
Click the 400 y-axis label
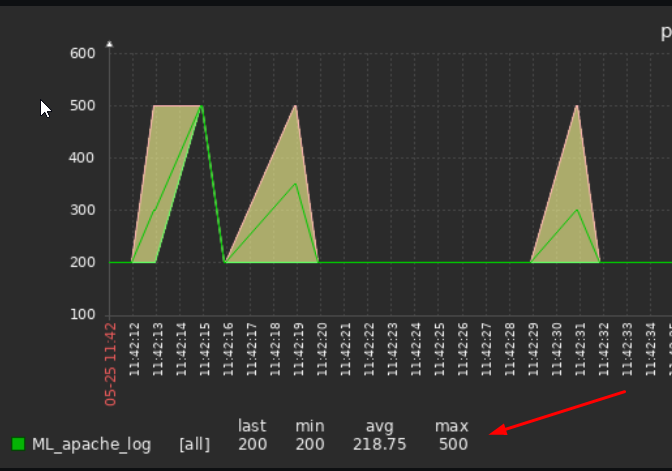[81, 158]
